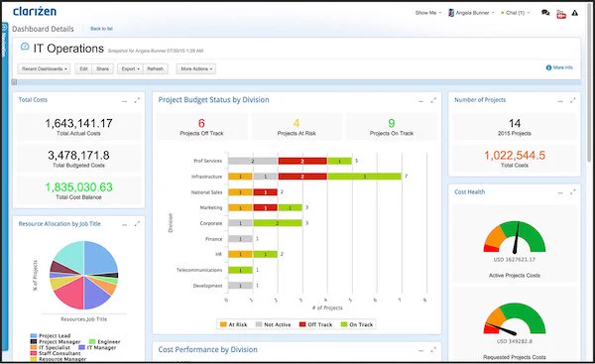Open the More Actions dropdown
This screenshot has height=364, width=595.
pyautogui.click(x=195, y=69)
